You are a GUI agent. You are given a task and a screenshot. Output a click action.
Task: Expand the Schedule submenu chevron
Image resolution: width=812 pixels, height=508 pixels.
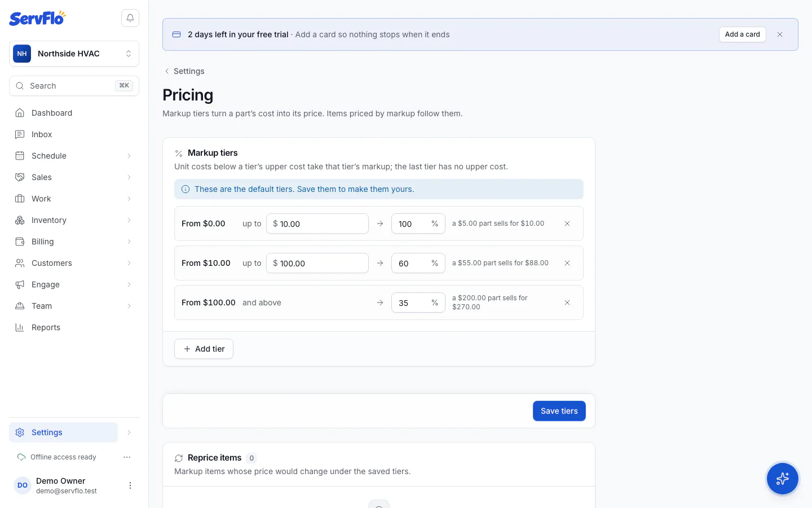[x=129, y=156]
